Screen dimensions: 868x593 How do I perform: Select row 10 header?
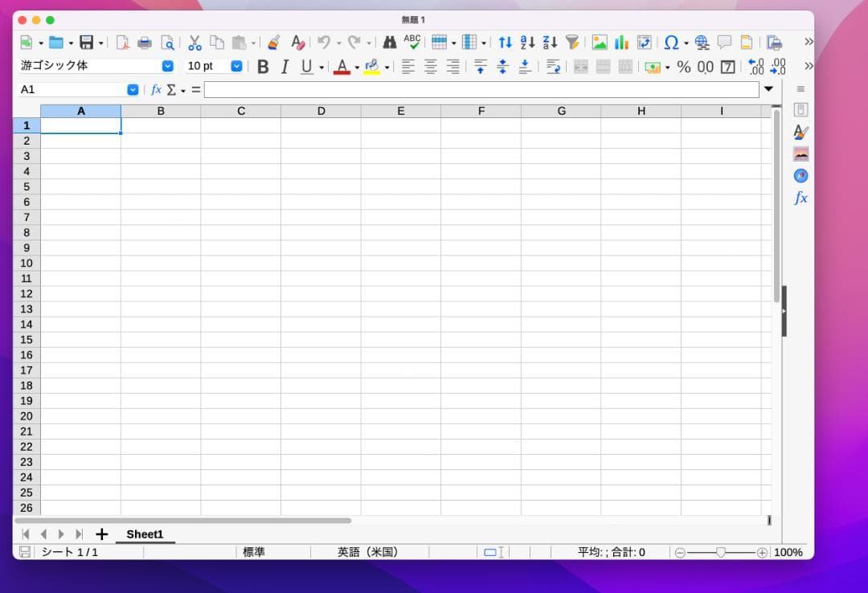(27, 263)
